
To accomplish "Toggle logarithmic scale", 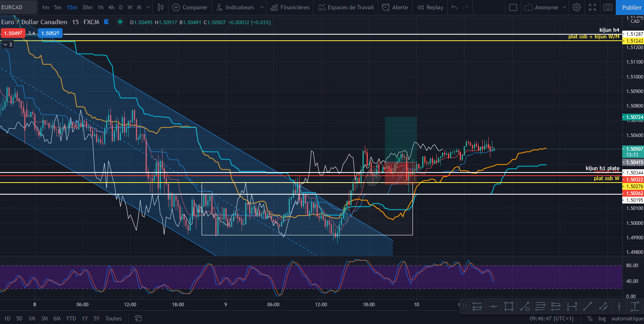I will [x=602, y=318].
